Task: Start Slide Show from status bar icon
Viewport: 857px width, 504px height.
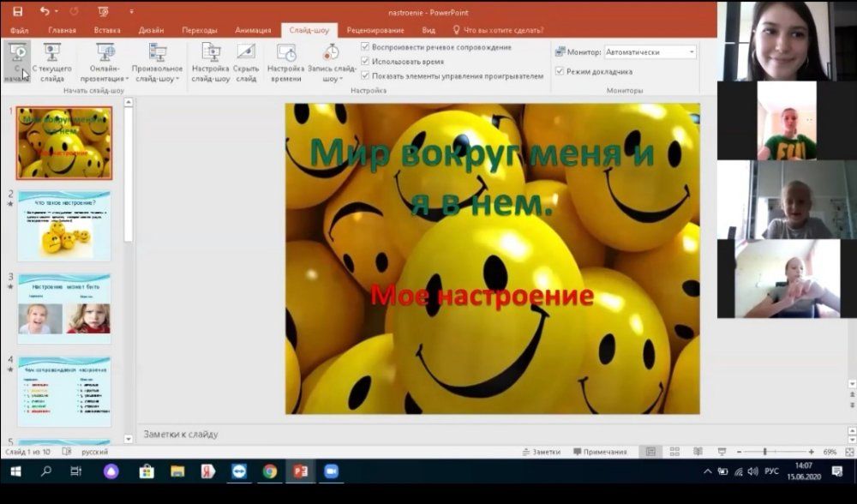Action: (x=722, y=452)
